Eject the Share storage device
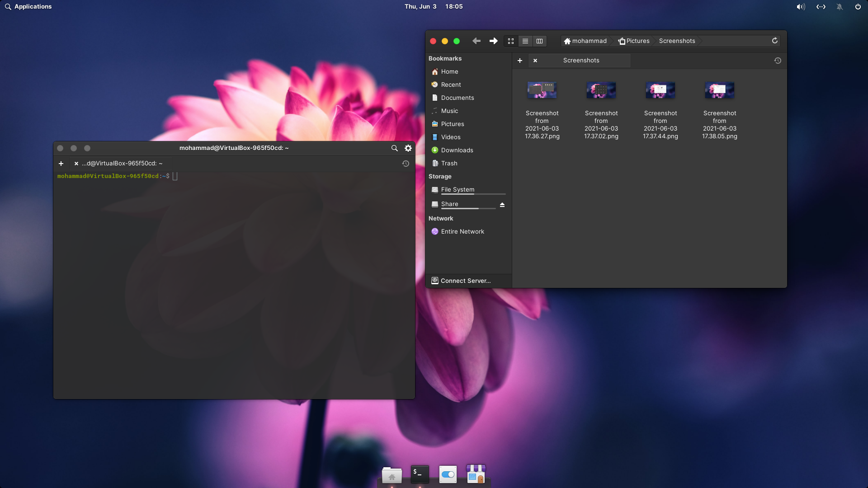Viewport: 868px width, 488px height. (x=502, y=205)
